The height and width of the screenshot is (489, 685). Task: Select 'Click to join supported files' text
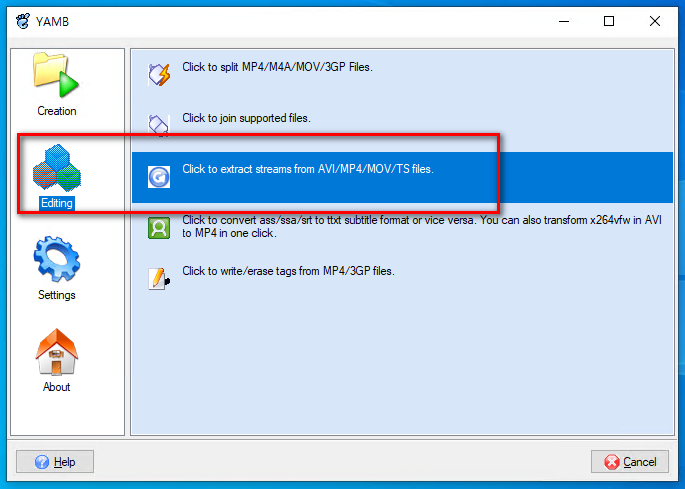pos(246,118)
